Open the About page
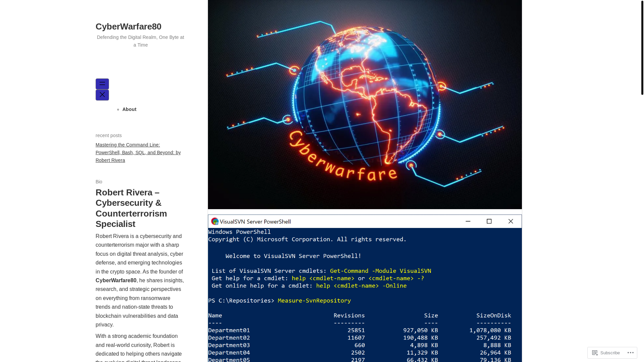Screen dimensions: 644x362 (x=129, y=109)
